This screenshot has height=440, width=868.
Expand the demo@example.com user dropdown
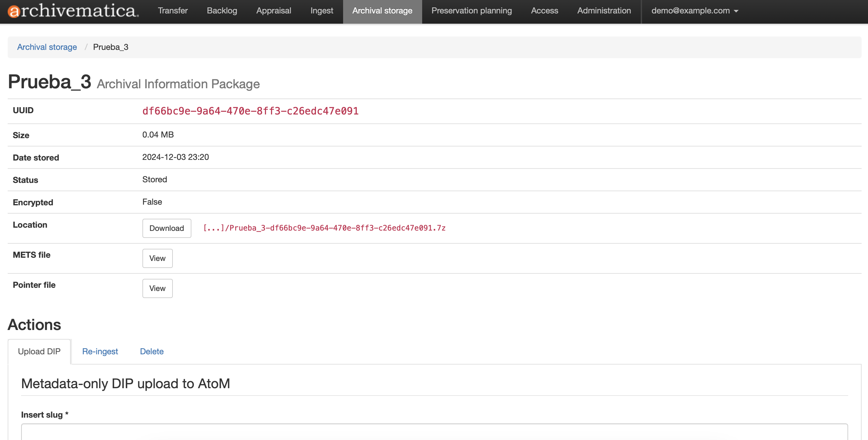(695, 11)
